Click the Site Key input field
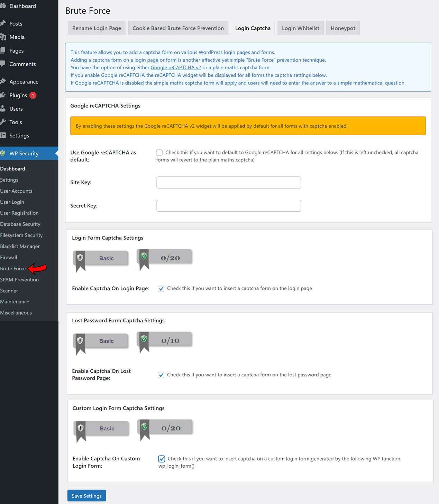 click(x=229, y=182)
